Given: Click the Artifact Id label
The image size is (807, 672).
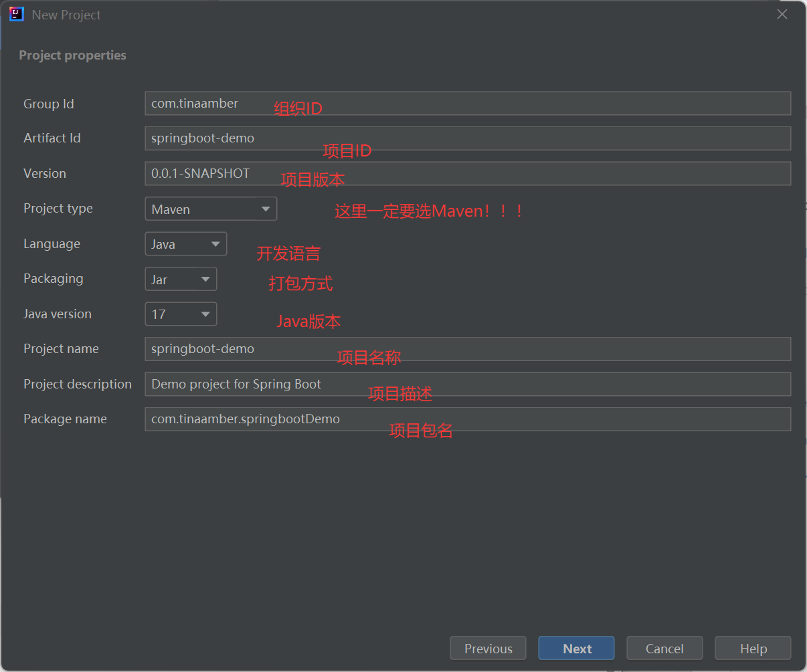Looking at the screenshot, I should tap(52, 138).
